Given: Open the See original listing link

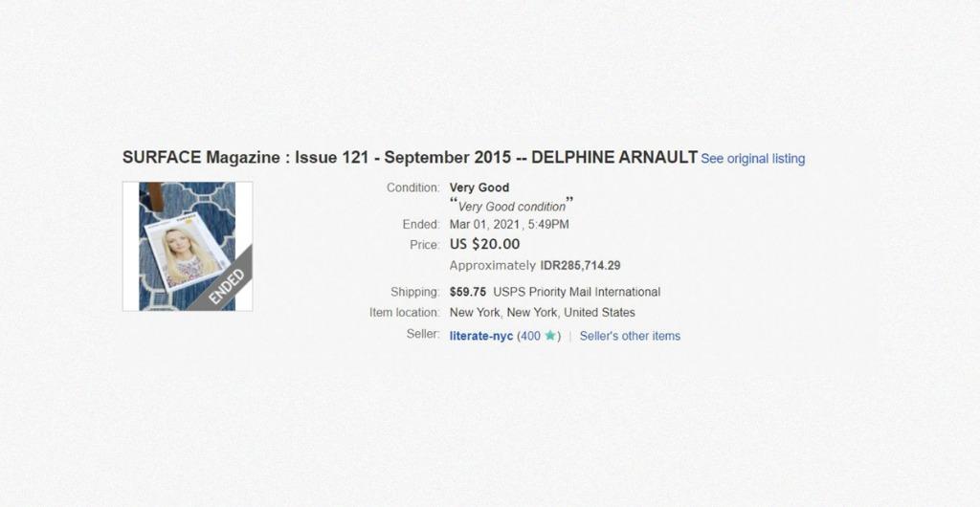Looking at the screenshot, I should pyautogui.click(x=752, y=159).
